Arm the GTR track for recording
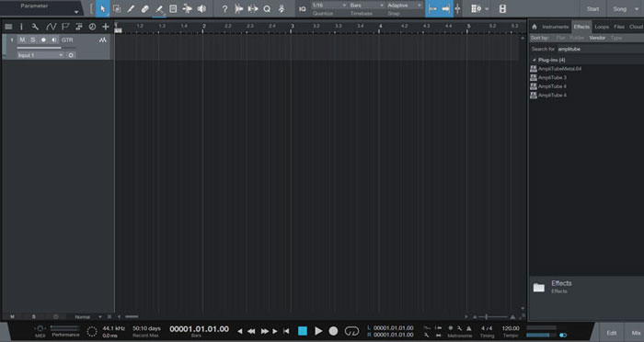 (43, 40)
